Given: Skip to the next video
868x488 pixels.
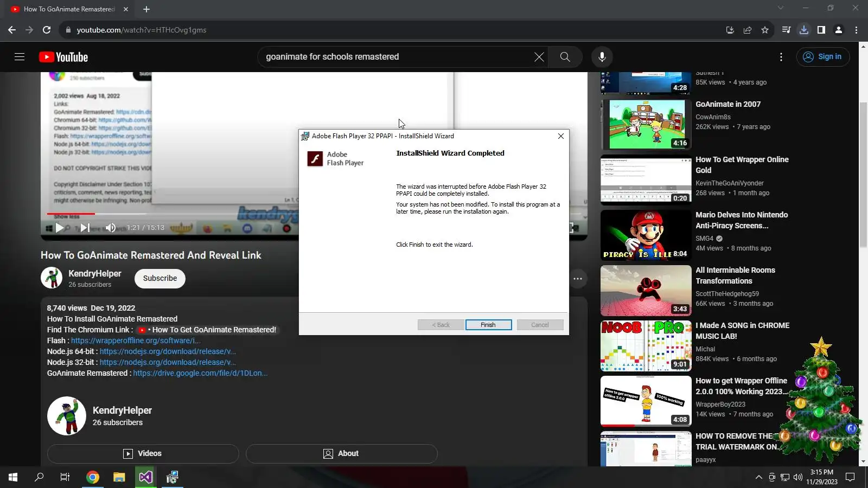Looking at the screenshot, I should tap(85, 228).
